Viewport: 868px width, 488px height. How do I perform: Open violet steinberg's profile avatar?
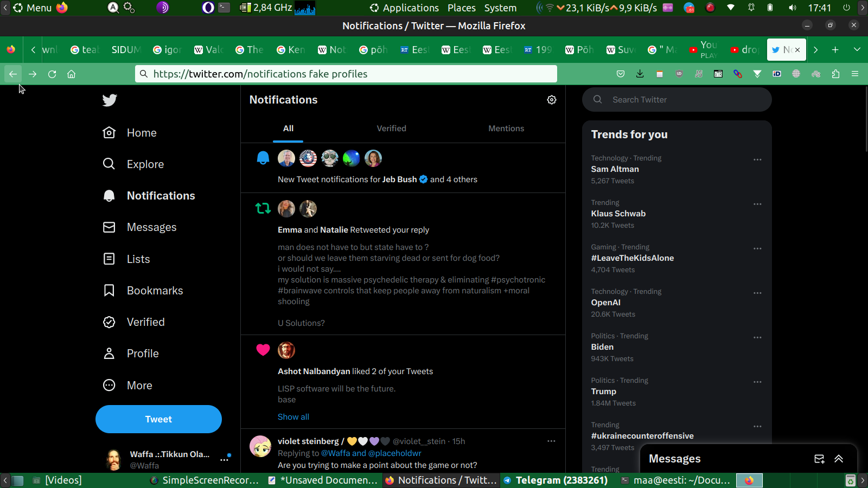260,446
